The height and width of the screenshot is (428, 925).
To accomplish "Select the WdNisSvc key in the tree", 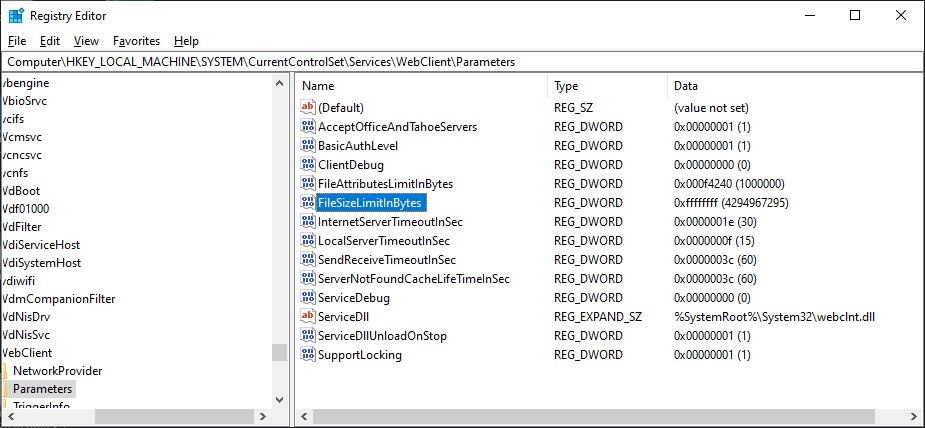I will coord(26,335).
